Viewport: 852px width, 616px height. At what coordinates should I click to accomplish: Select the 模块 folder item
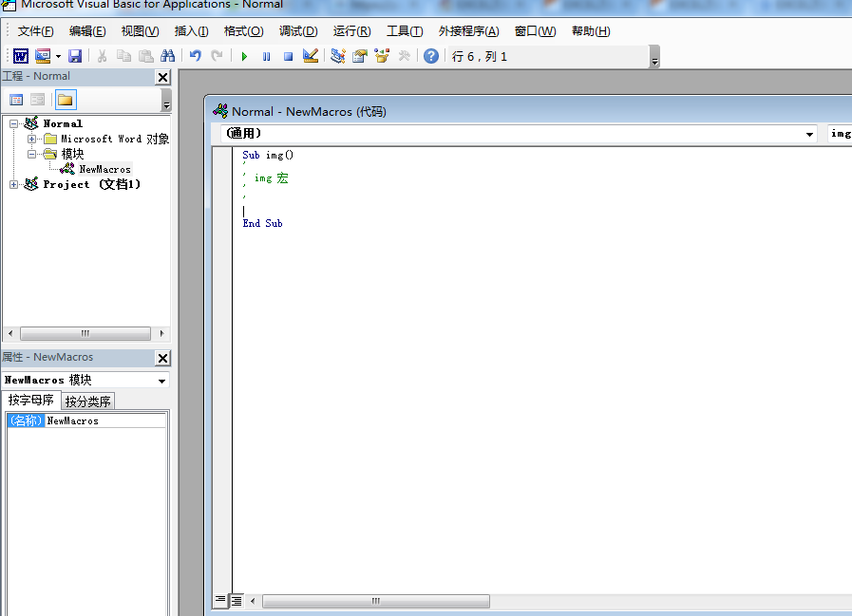point(72,155)
